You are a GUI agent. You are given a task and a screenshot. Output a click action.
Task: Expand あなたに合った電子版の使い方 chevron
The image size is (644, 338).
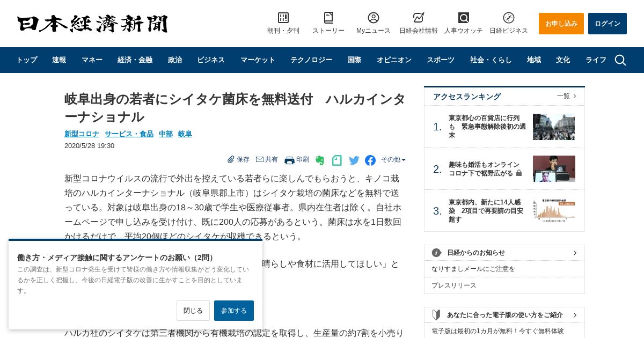tap(575, 315)
